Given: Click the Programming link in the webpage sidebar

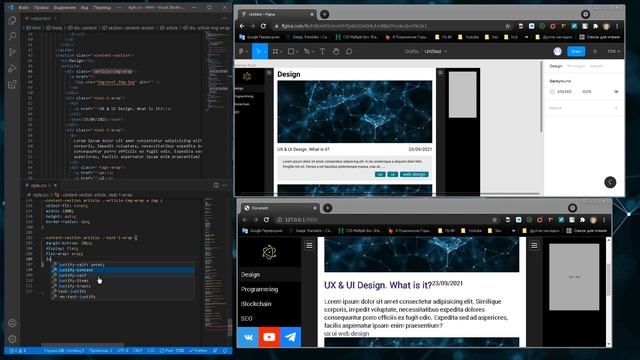Looking at the screenshot, I should point(259,289).
